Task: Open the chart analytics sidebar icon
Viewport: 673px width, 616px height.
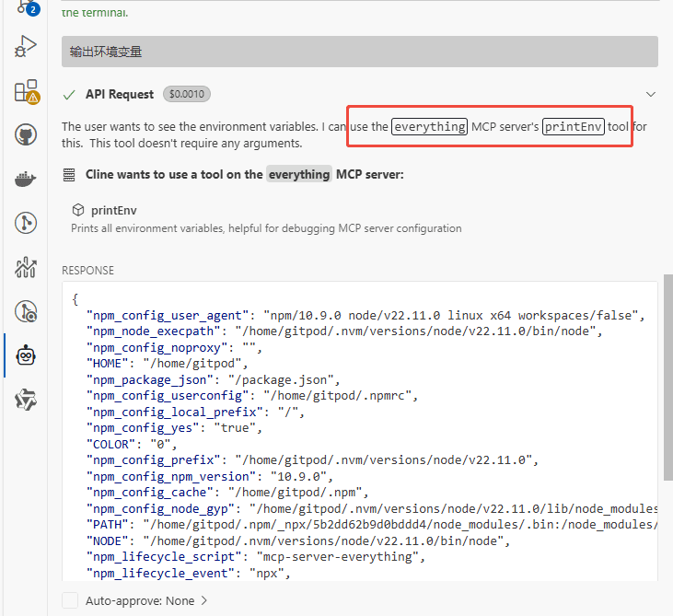Action: (26, 267)
